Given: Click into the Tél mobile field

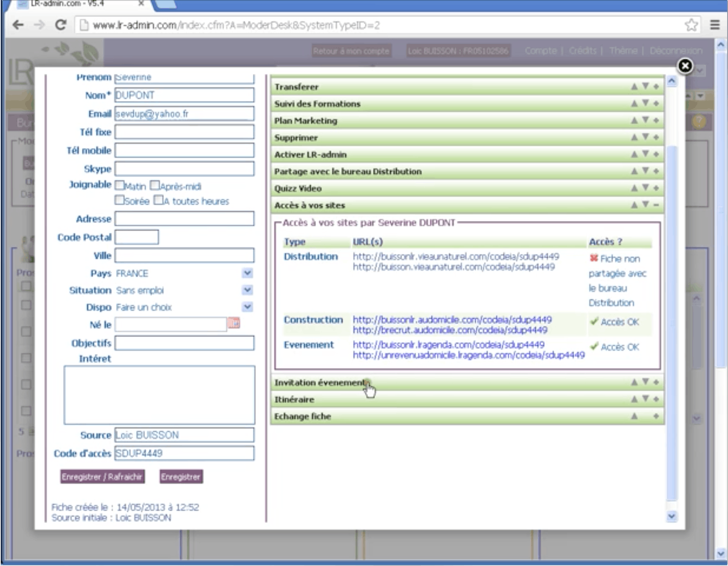Looking at the screenshot, I should point(184,150).
